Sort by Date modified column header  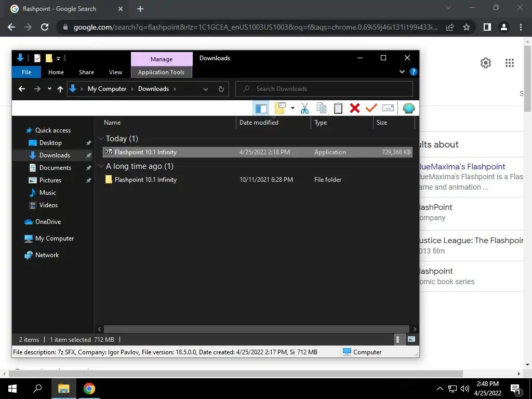pos(259,123)
